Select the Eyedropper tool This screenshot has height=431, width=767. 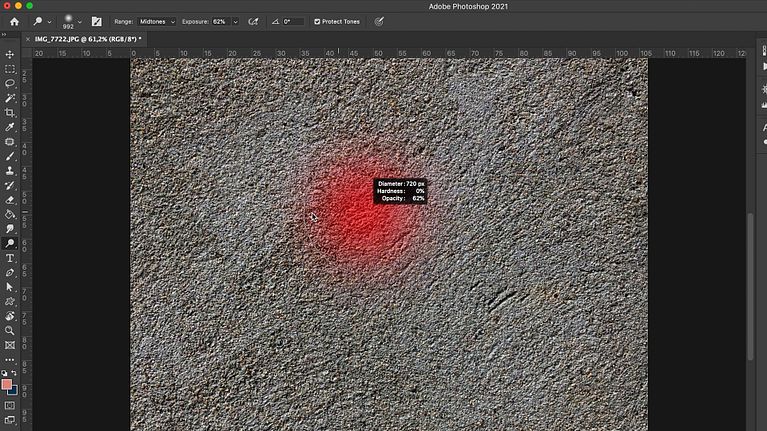(x=10, y=128)
